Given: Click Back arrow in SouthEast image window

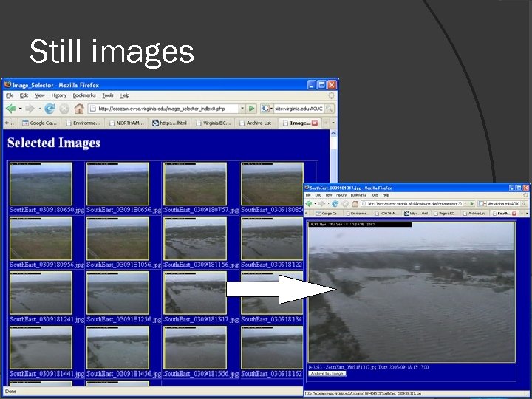Looking at the screenshot, I should coord(309,204).
